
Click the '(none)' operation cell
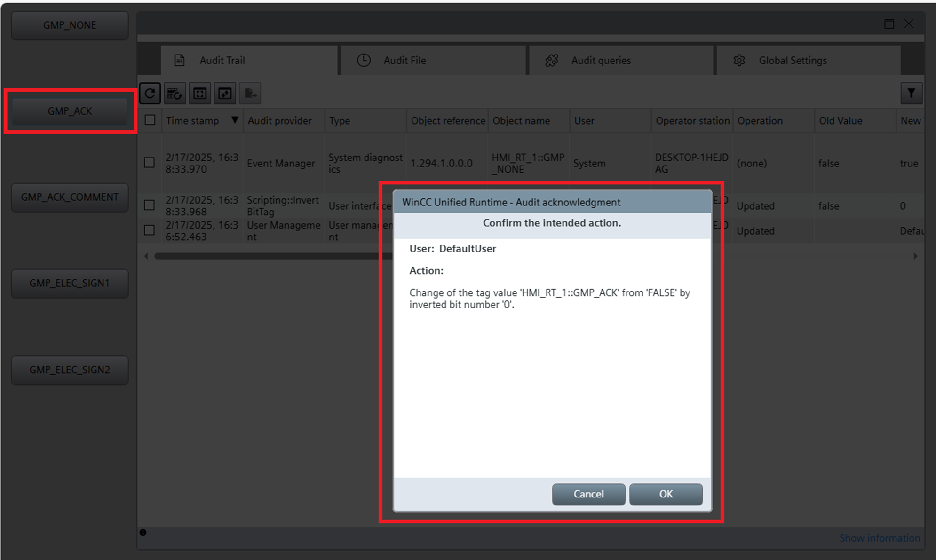774,163
